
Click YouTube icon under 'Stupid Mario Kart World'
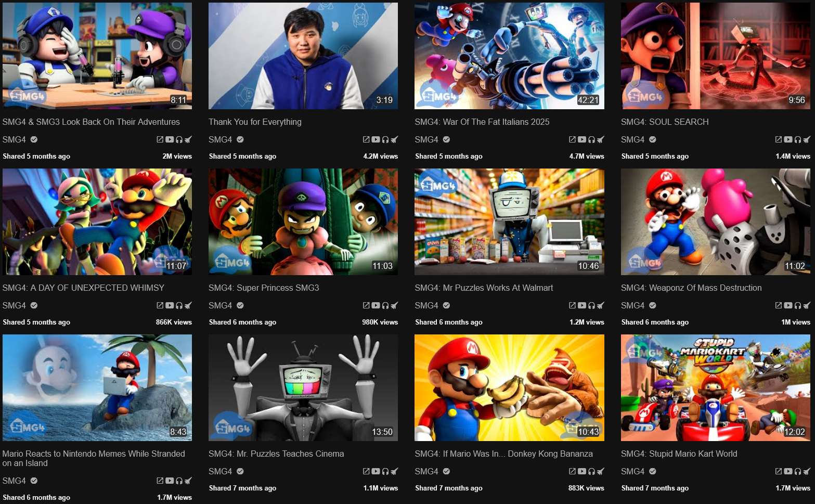788,471
